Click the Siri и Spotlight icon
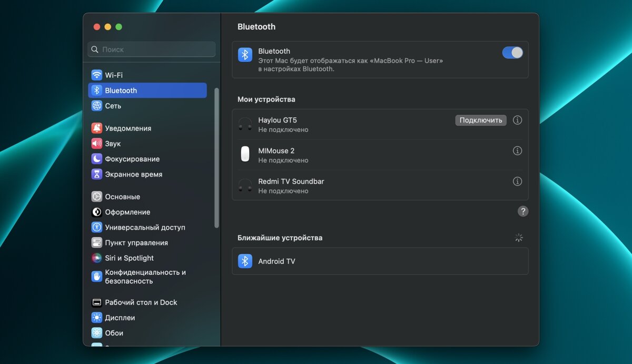Viewport: 632px width, 364px height. coord(96,258)
